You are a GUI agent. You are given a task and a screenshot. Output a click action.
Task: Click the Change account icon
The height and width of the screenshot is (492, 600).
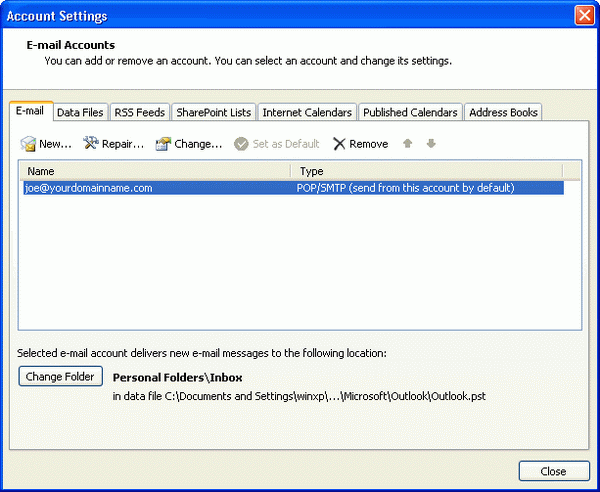[x=163, y=144]
